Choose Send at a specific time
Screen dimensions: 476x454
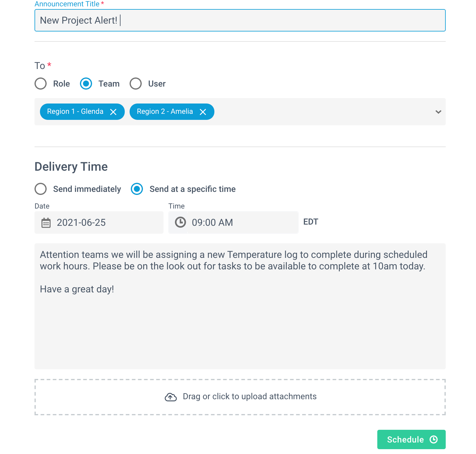pos(137,189)
